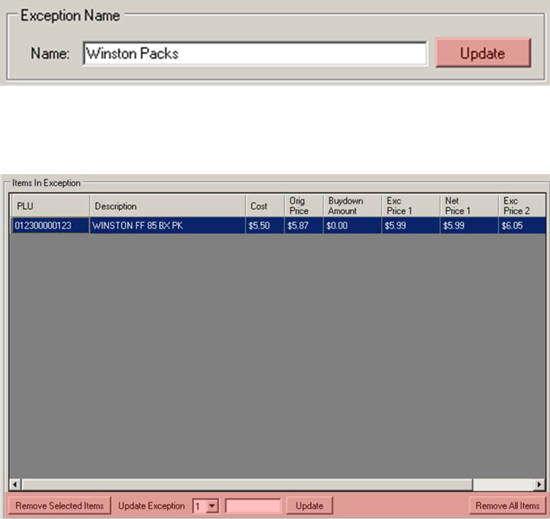Click the bottom Update button
550x519 pixels.
click(309, 506)
